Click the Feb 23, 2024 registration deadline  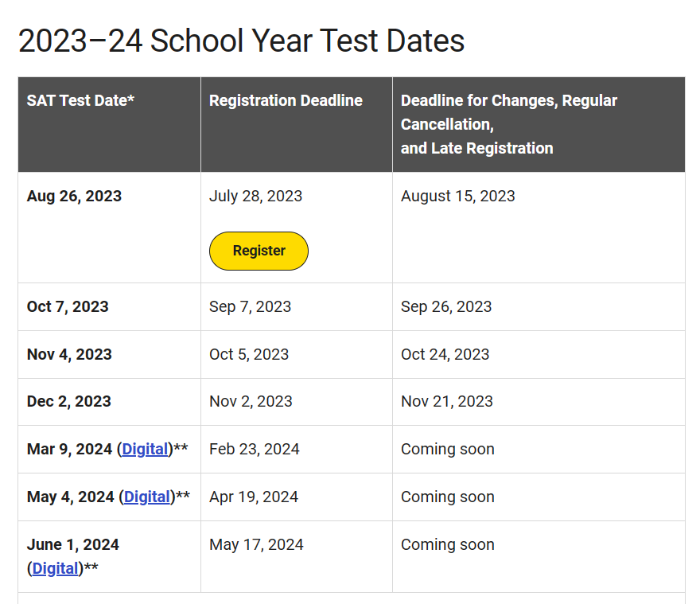[x=254, y=449]
